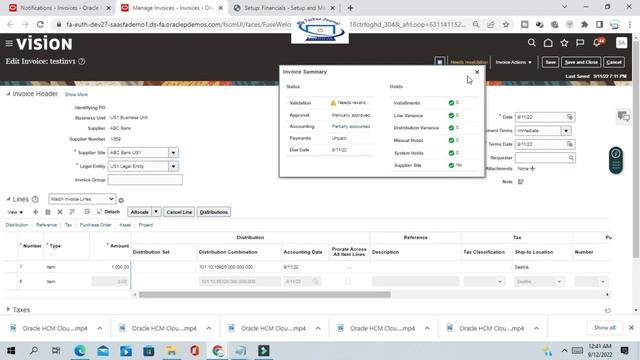Open Legal Entity dropdown
Image resolution: width=640 pixels, height=360 pixels.
[x=173, y=166]
